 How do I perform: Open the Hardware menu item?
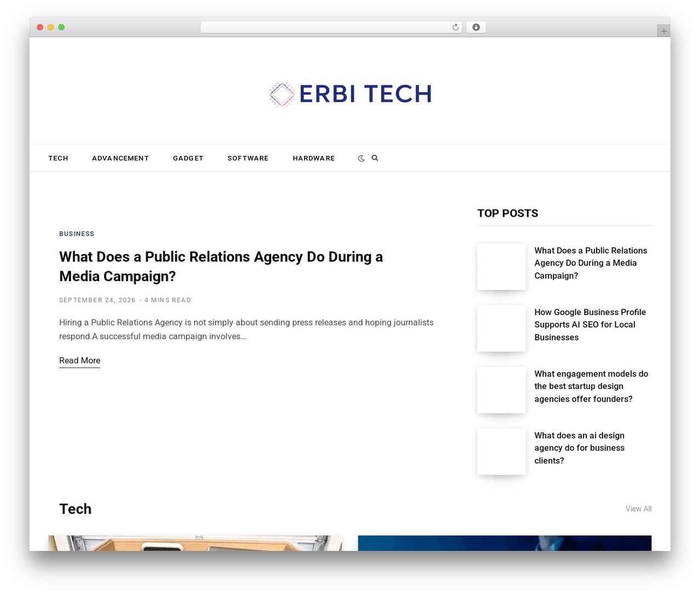point(314,158)
